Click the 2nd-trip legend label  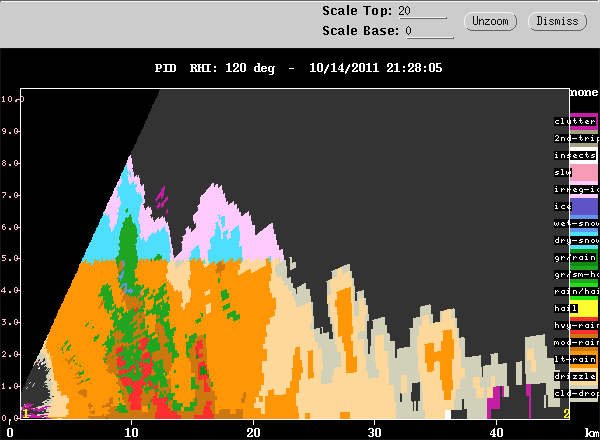(x=576, y=138)
